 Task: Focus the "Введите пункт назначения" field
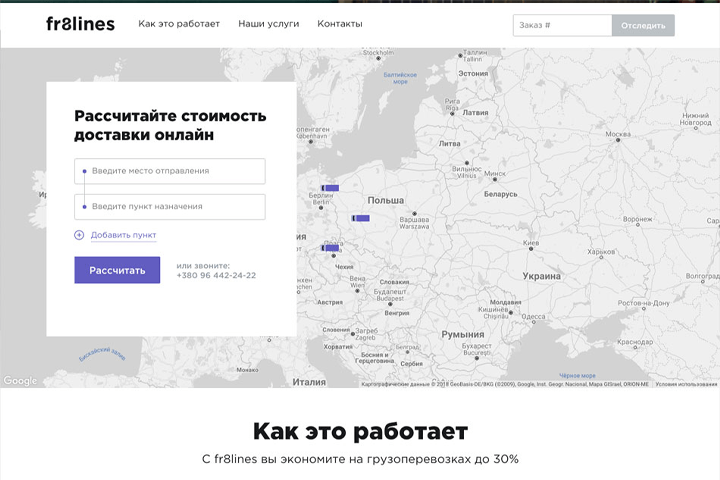170,207
